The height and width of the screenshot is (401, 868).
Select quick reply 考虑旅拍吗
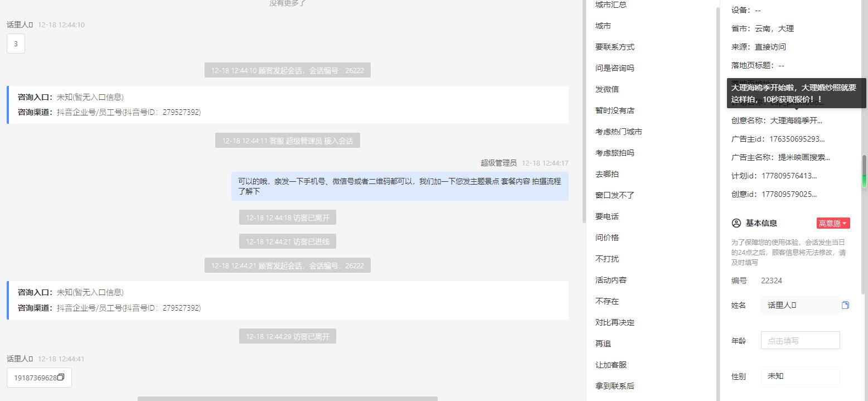[614, 153]
